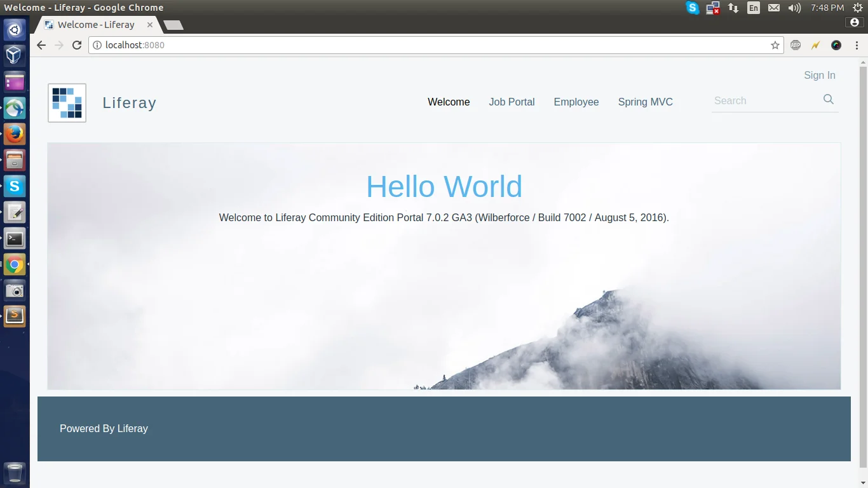
Task: Click the Liferay Community Edition welcome sentence
Action: pos(444,217)
